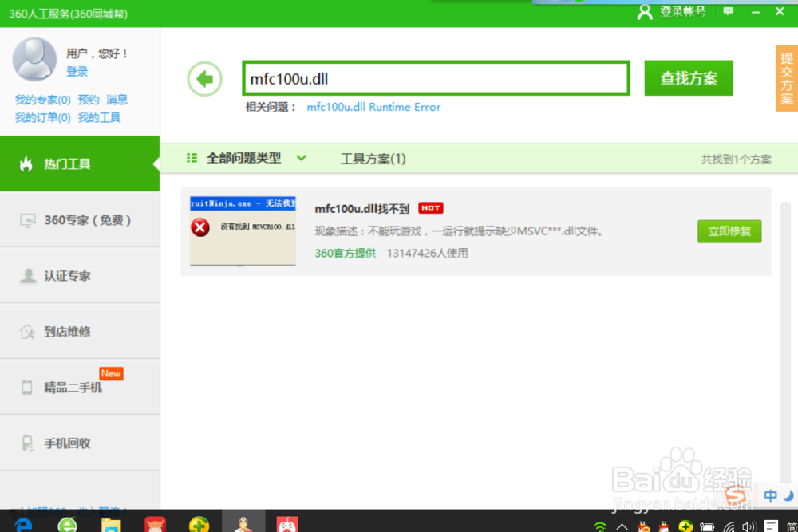Click the battery icon in system tray
The width and height of the screenshot is (798, 532).
tap(707, 527)
